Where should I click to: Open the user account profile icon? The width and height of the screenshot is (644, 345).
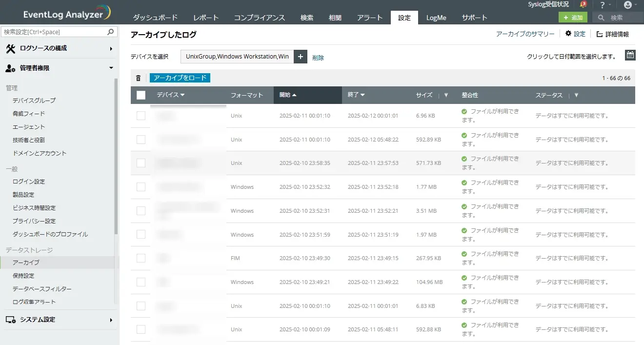[628, 5]
